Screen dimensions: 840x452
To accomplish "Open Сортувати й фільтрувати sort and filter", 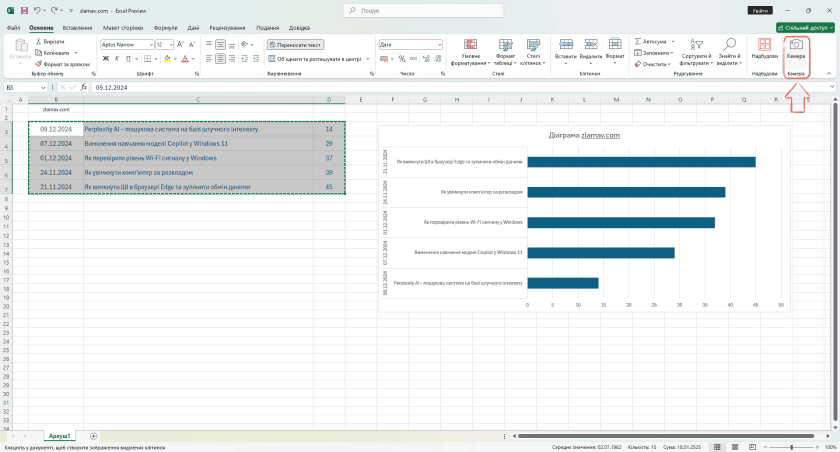I will [x=696, y=51].
